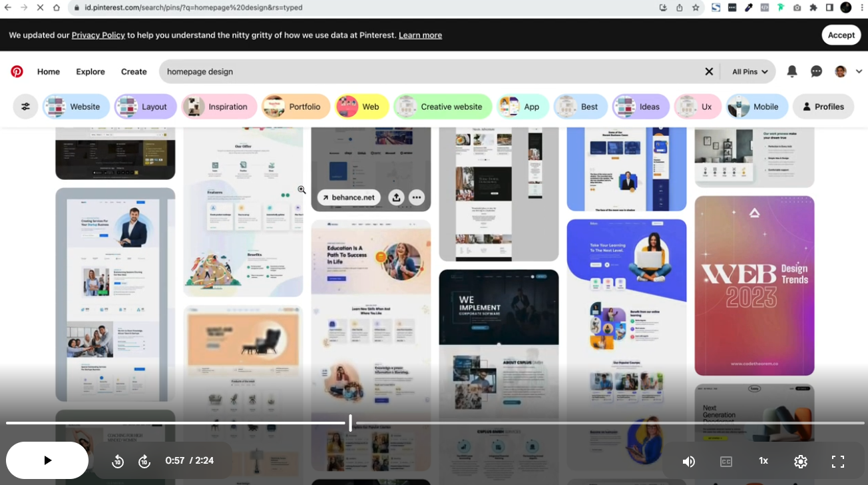Select the Creative website filter chip

pos(443,107)
